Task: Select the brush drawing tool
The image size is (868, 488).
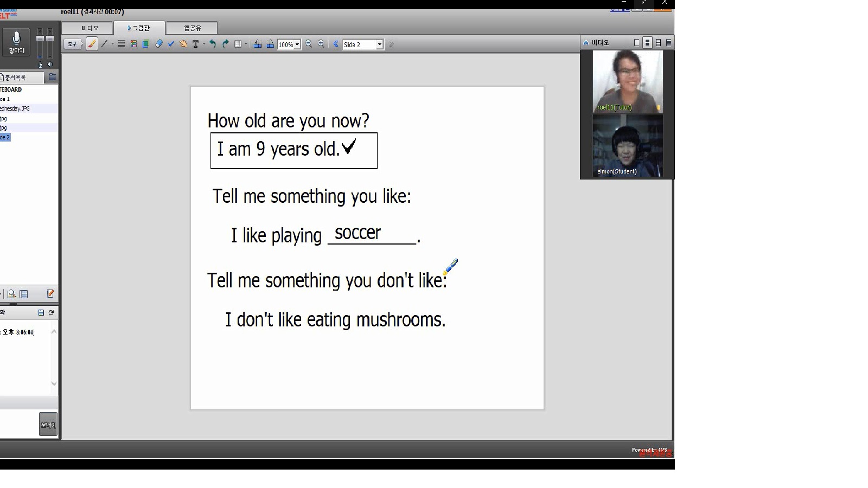Action: 92,44
